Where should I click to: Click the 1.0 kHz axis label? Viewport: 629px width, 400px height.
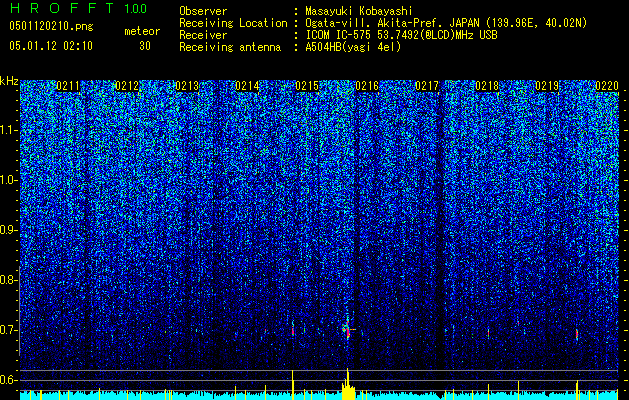(9, 180)
